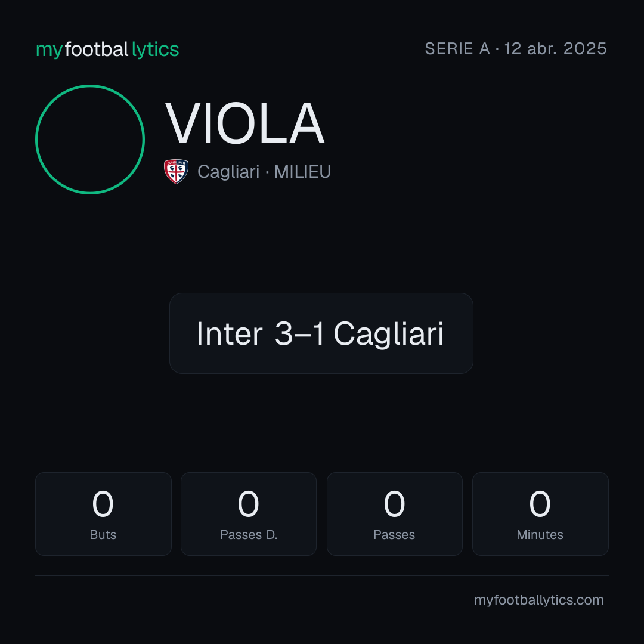Click the SERIE A date label
The width and height of the screenshot is (644, 644).
[x=516, y=49]
